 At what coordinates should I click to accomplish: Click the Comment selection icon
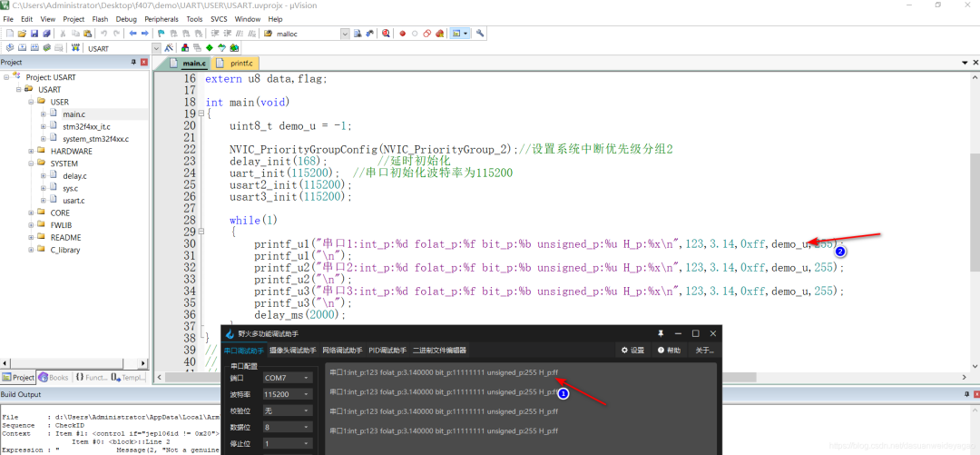click(240, 34)
